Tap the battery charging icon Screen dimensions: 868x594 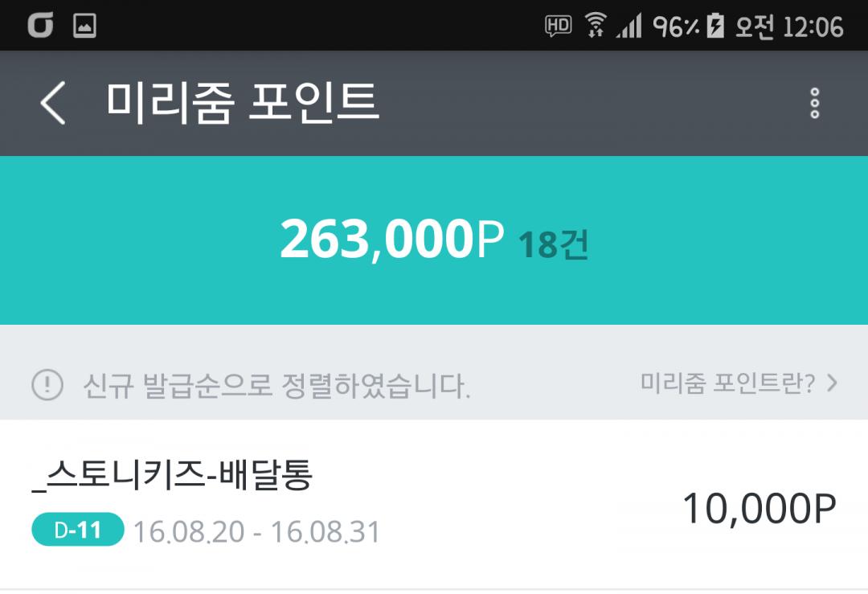pos(715,27)
